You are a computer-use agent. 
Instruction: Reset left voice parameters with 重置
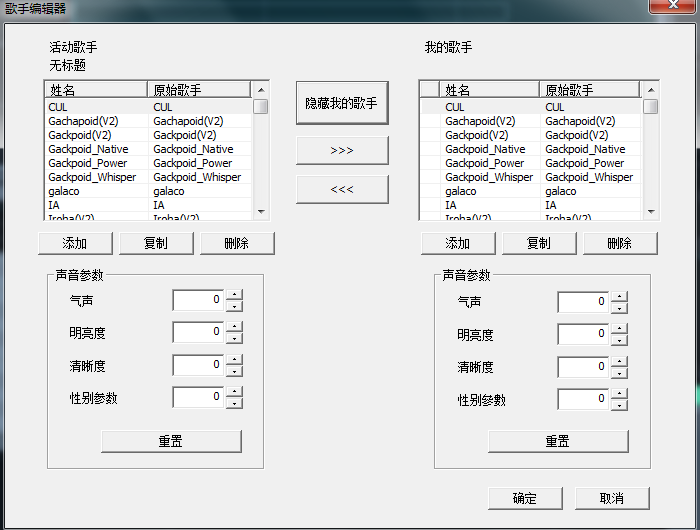(x=171, y=442)
